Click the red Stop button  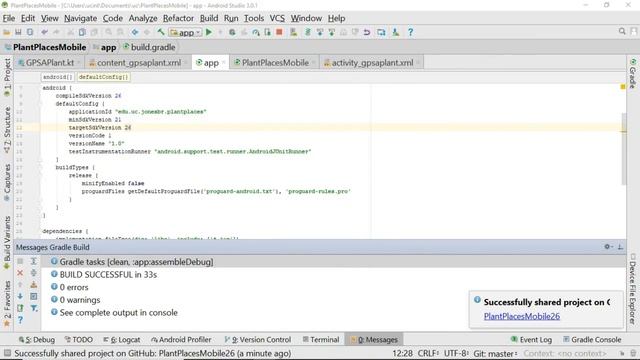click(x=280, y=32)
